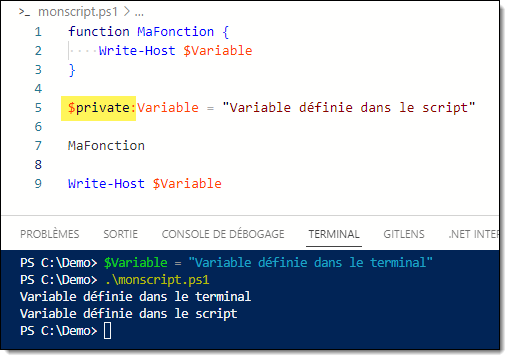Screen dimensions: 510x360
Task: Expand the breadcrumb chevron after monscript.ps1
Action: pos(126,12)
